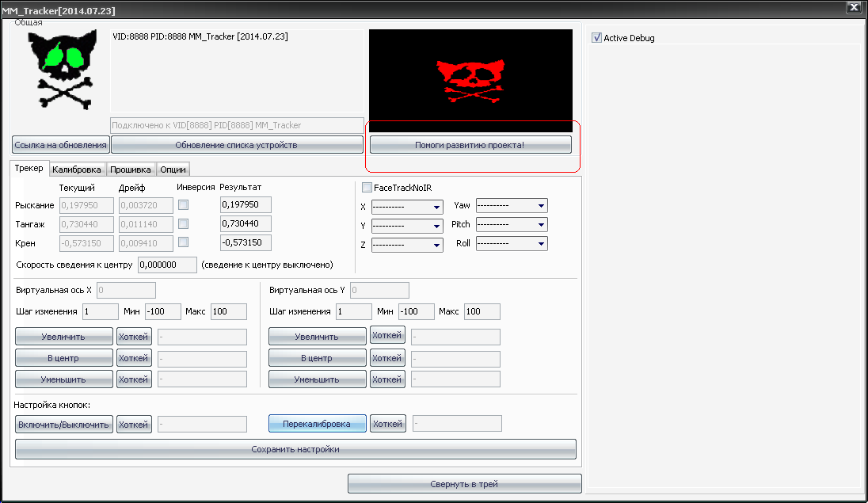868x503 pixels.
Task: Click Увеличить under Виртуальная ось X
Action: tap(63, 336)
